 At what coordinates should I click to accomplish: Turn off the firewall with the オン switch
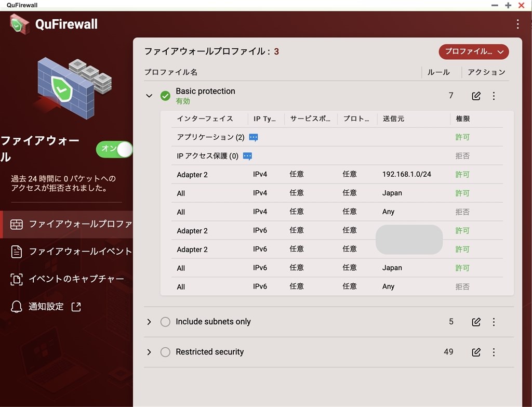coord(114,149)
